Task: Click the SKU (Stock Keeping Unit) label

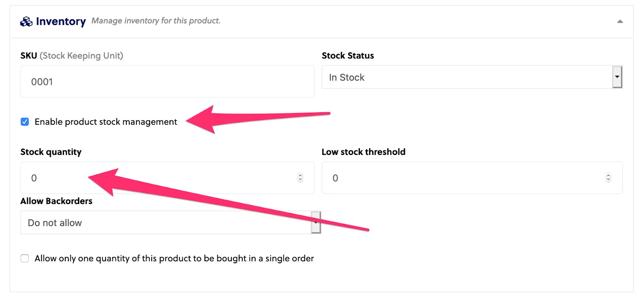Action: click(72, 56)
